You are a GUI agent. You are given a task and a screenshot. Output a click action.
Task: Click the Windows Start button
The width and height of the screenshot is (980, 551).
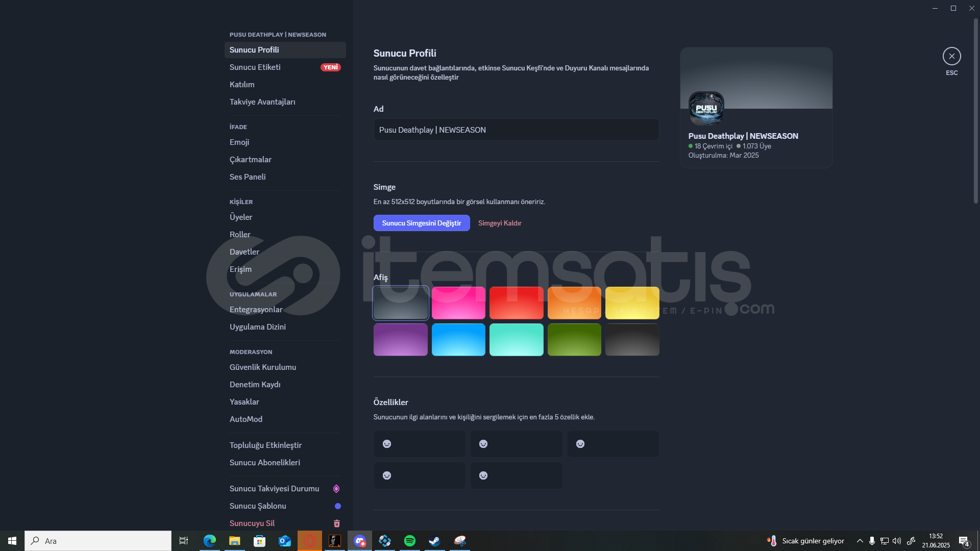point(12,541)
